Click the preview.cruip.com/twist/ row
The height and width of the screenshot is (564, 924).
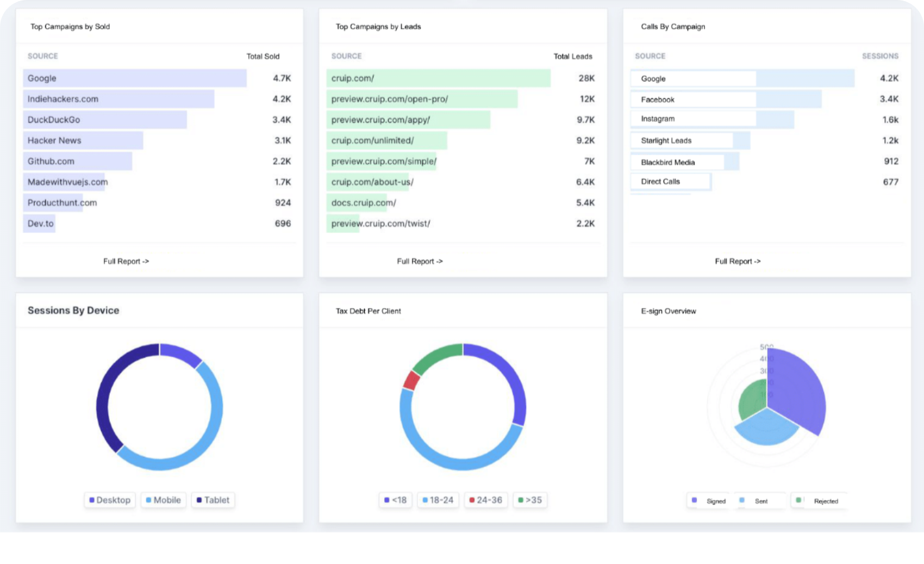coord(463,224)
